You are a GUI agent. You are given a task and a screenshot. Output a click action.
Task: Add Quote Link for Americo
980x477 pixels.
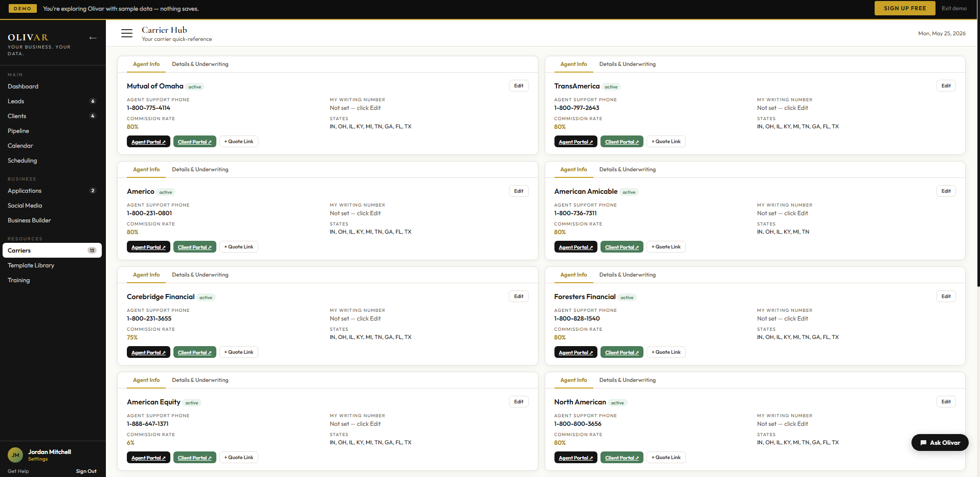[239, 247]
